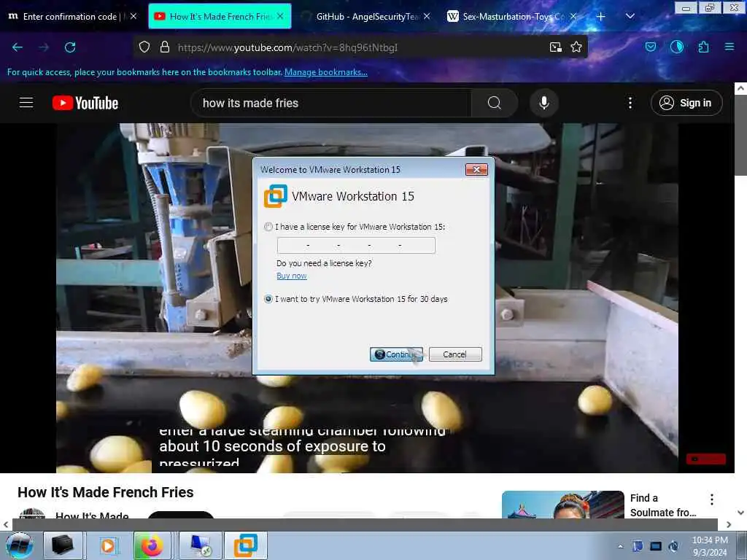Show hidden system tray icons
Viewport: 747px width, 560px height.
tap(620, 546)
